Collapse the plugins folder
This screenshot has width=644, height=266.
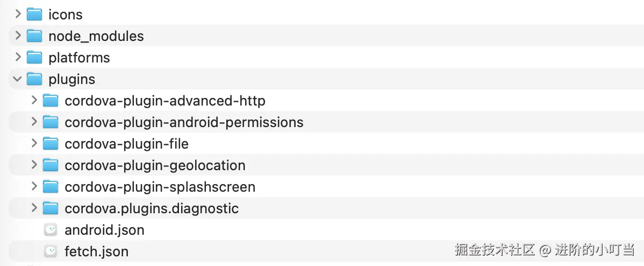tap(18, 79)
